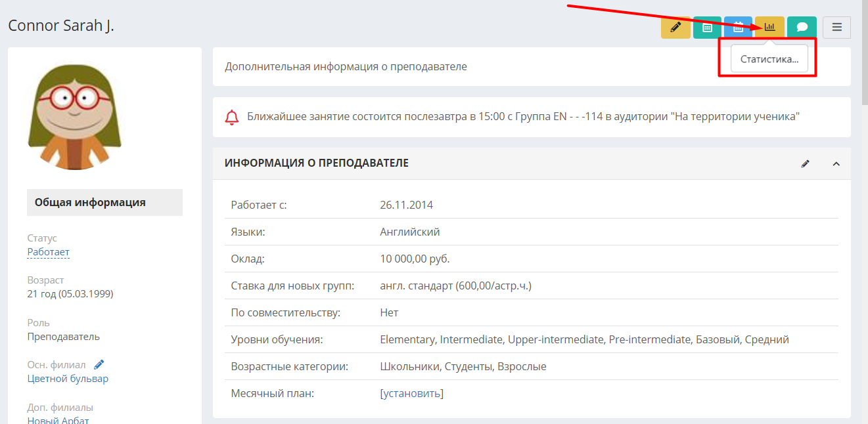Click the 10 000,00 руб. salary value
The width and height of the screenshot is (868, 424).
point(415,259)
